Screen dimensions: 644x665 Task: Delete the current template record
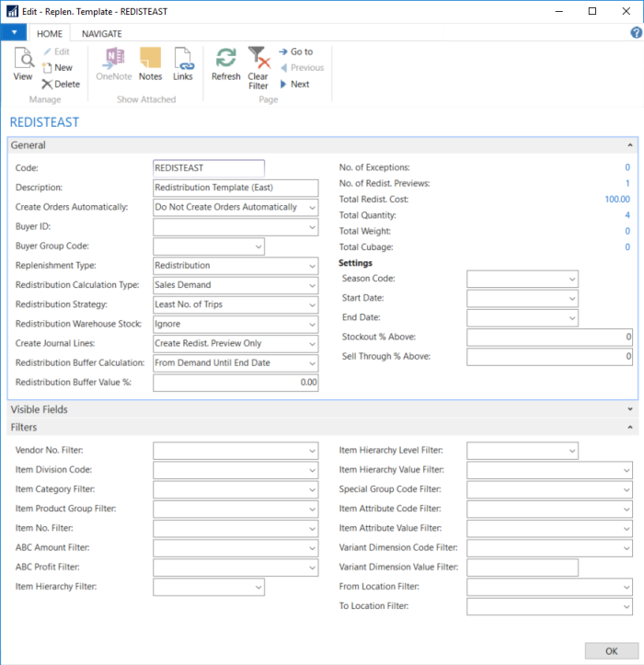tap(60, 84)
